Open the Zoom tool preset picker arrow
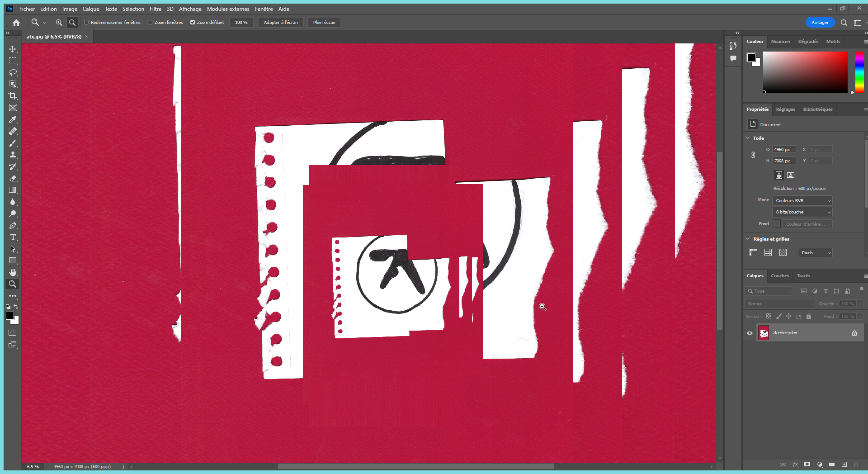The height and width of the screenshot is (474, 868). click(x=44, y=23)
